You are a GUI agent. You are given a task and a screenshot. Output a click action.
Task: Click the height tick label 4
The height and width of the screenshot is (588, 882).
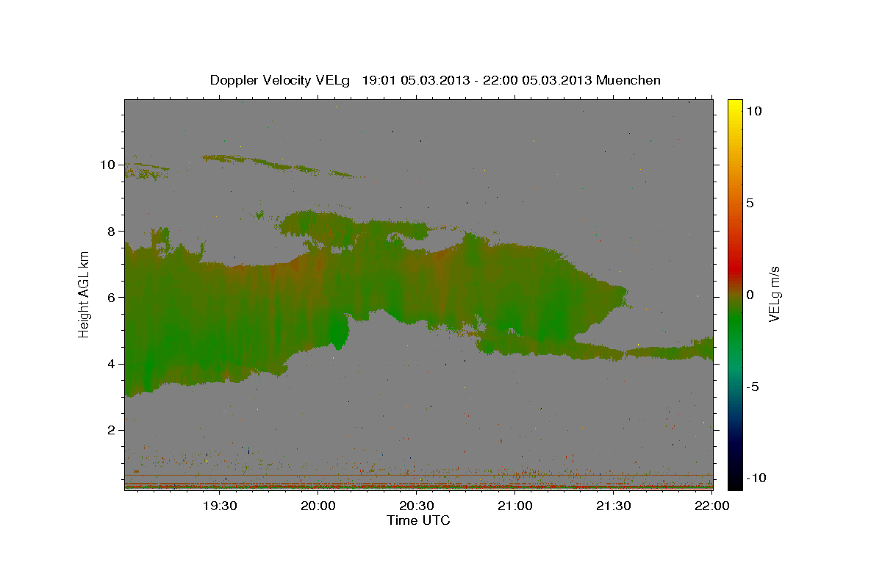point(112,364)
